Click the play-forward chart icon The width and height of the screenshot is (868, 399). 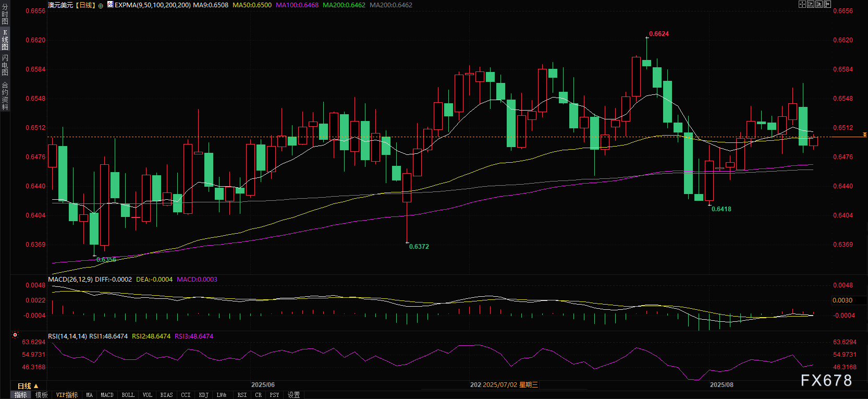[x=819, y=4]
